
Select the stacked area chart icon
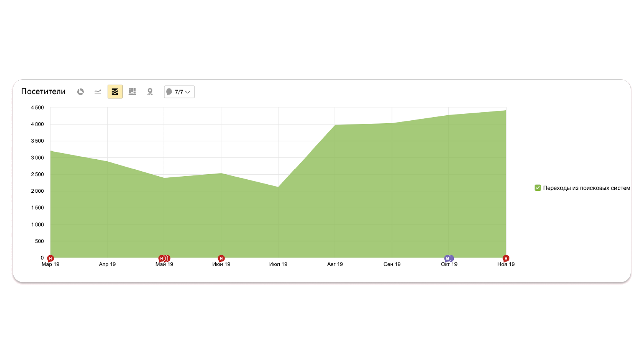(x=115, y=92)
